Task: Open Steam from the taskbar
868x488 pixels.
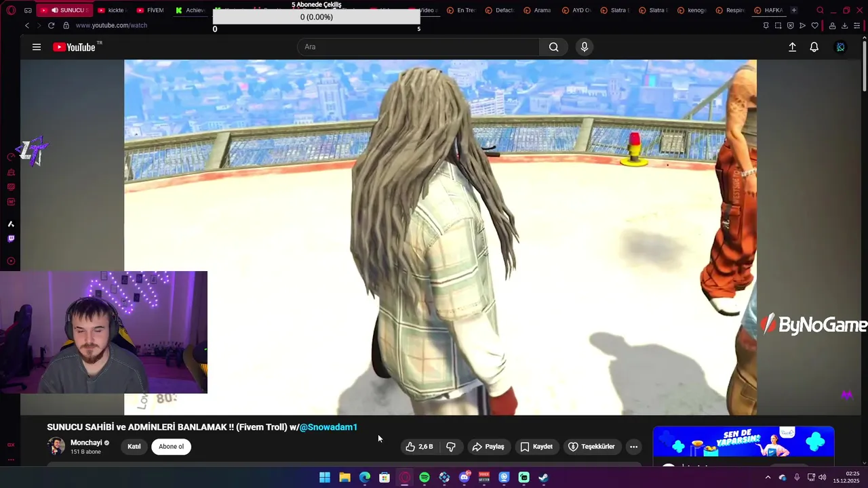Action: [x=544, y=477]
